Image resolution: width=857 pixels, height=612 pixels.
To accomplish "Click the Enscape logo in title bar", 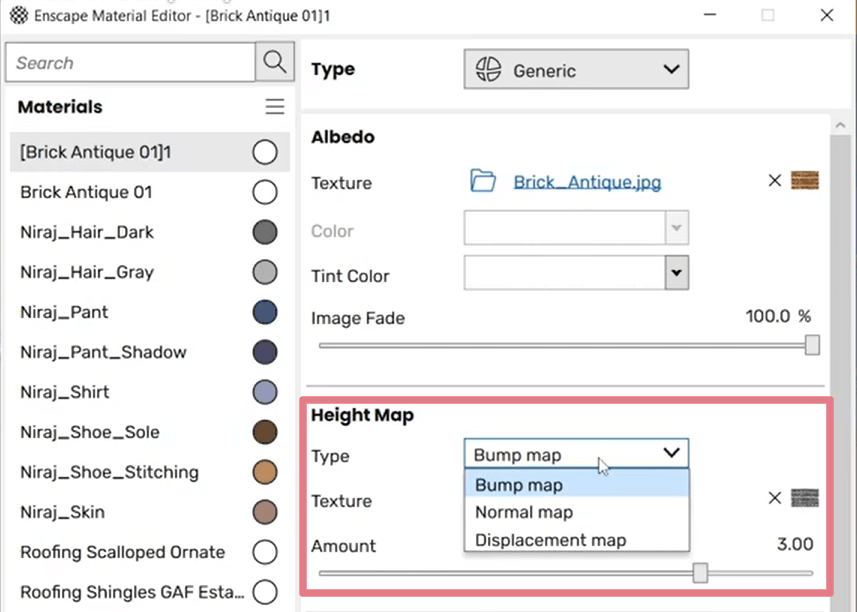I will [x=19, y=15].
